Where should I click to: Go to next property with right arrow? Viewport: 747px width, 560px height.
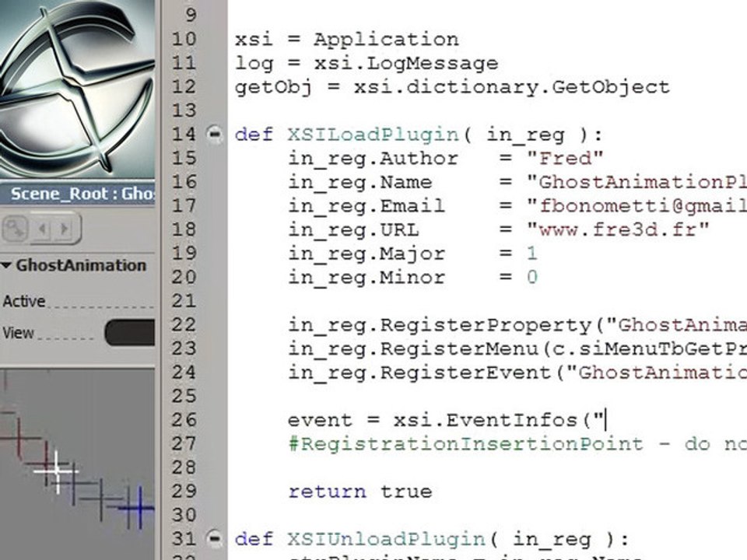pos(64,229)
